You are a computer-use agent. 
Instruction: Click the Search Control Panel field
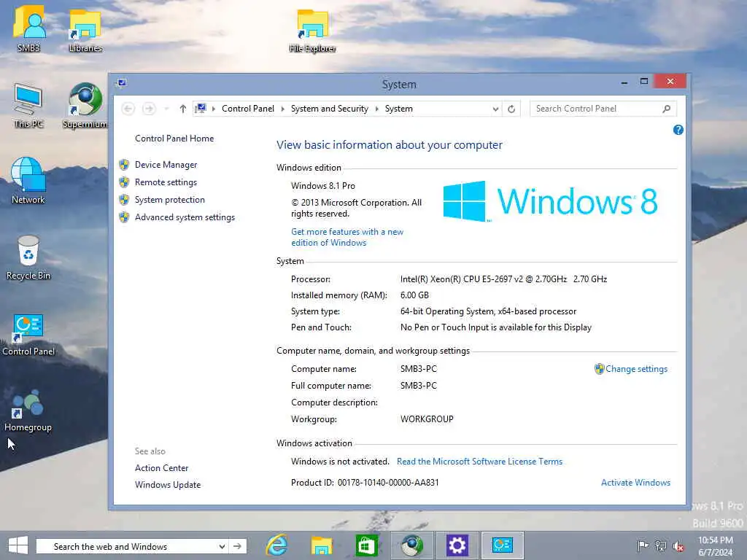595,109
